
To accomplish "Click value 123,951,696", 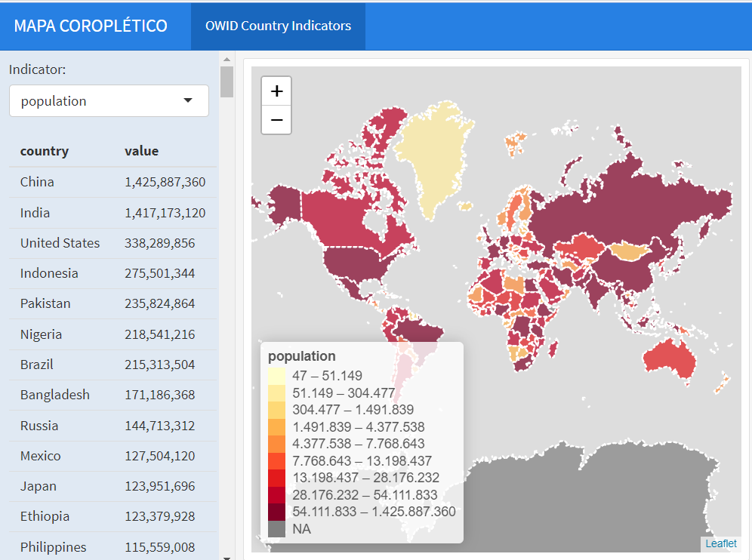I will (x=160, y=486).
